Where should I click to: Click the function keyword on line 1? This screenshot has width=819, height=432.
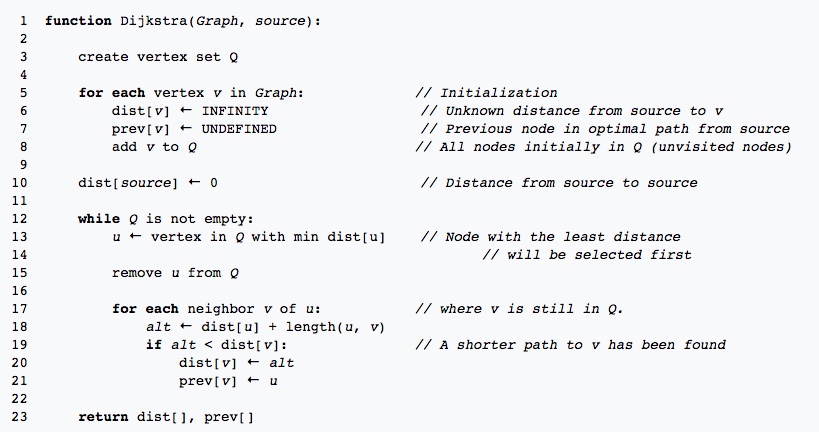(x=78, y=21)
